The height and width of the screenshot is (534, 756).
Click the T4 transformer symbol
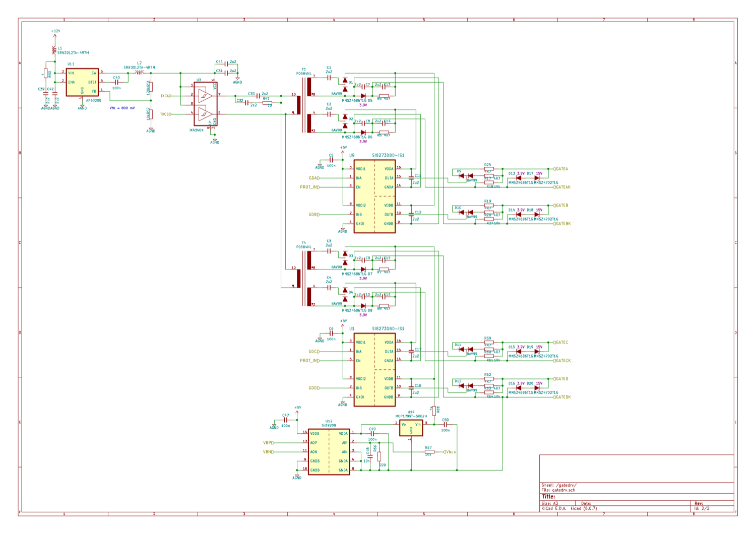[x=303, y=278]
